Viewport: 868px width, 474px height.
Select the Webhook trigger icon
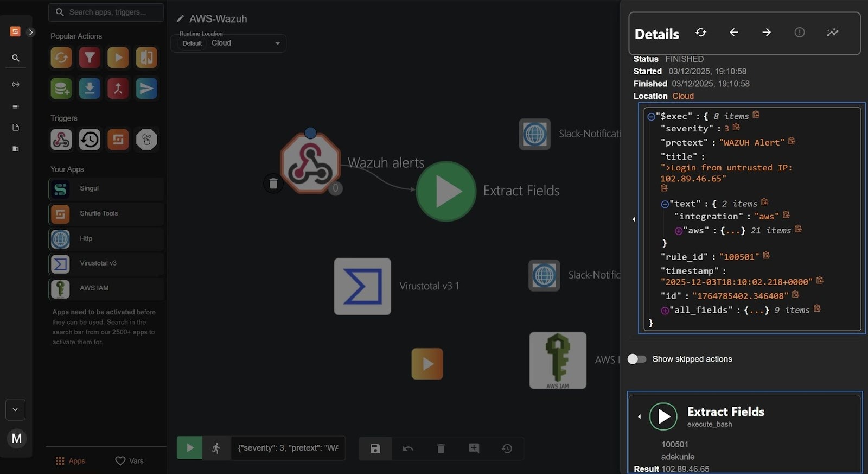(61, 140)
